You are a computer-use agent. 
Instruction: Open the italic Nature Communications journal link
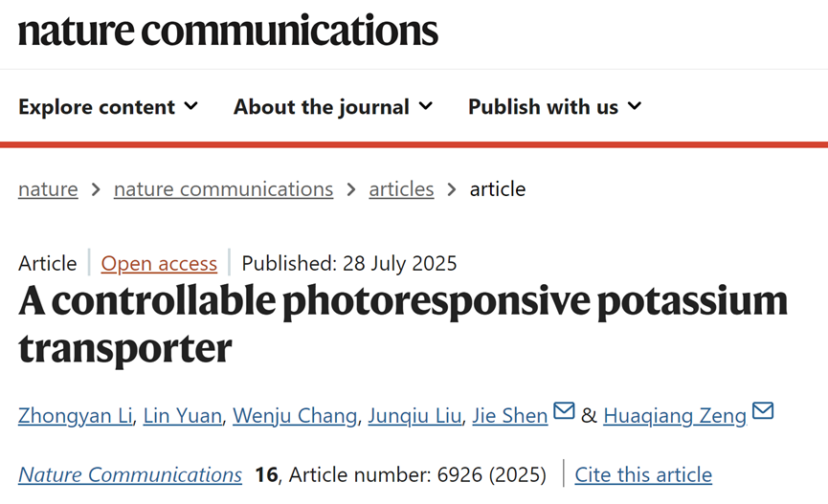[x=130, y=474]
